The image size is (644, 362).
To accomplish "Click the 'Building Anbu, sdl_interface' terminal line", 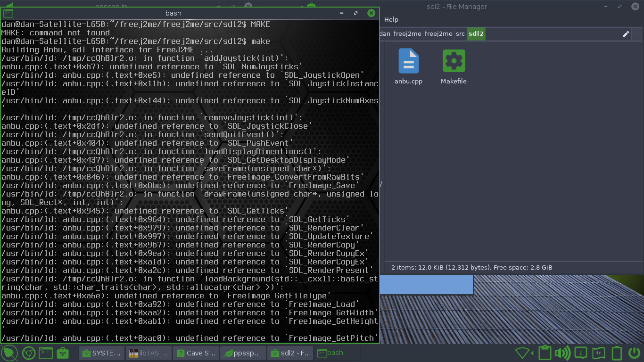I will click(107, 49).
